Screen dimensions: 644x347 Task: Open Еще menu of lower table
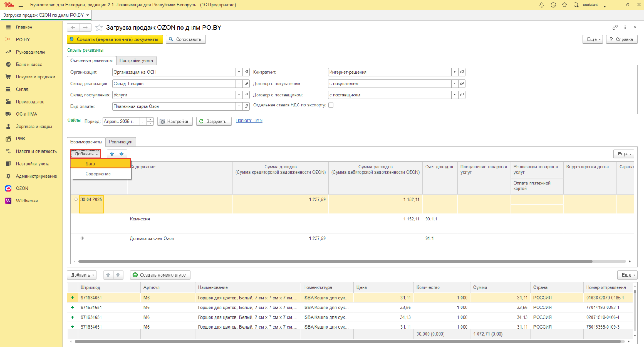pyautogui.click(x=627, y=275)
